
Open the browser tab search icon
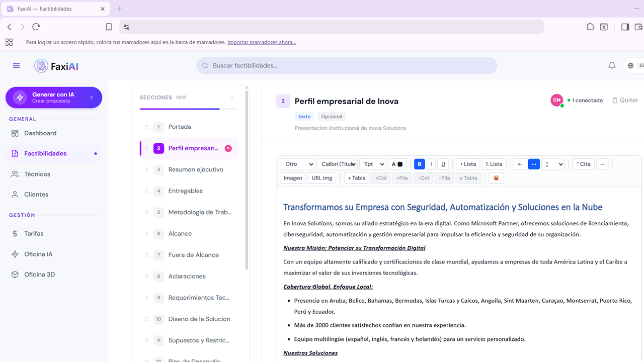click(604, 27)
